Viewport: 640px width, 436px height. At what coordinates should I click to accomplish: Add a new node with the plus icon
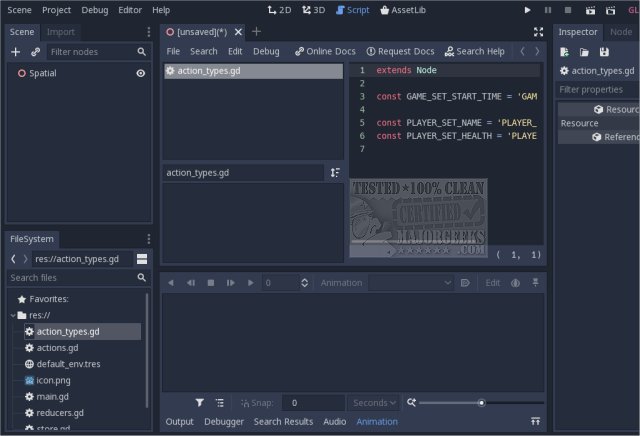pos(15,51)
